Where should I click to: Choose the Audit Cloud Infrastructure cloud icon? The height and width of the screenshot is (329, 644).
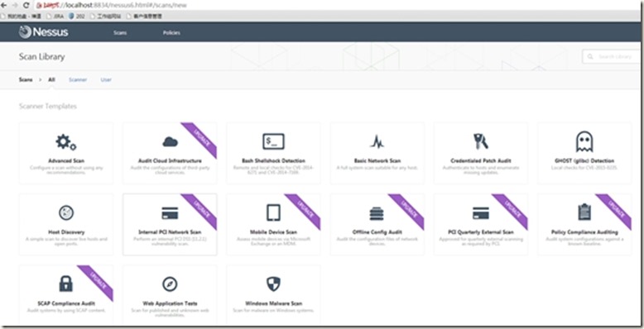[170, 142]
